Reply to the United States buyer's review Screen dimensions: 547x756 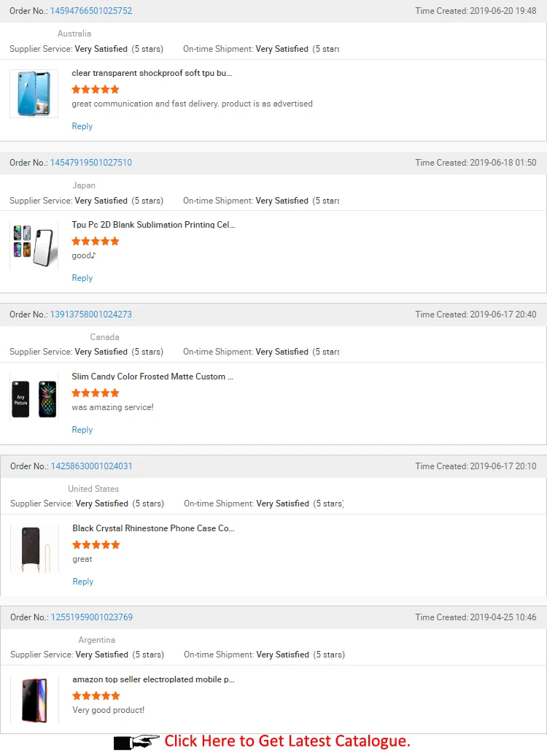83,582
